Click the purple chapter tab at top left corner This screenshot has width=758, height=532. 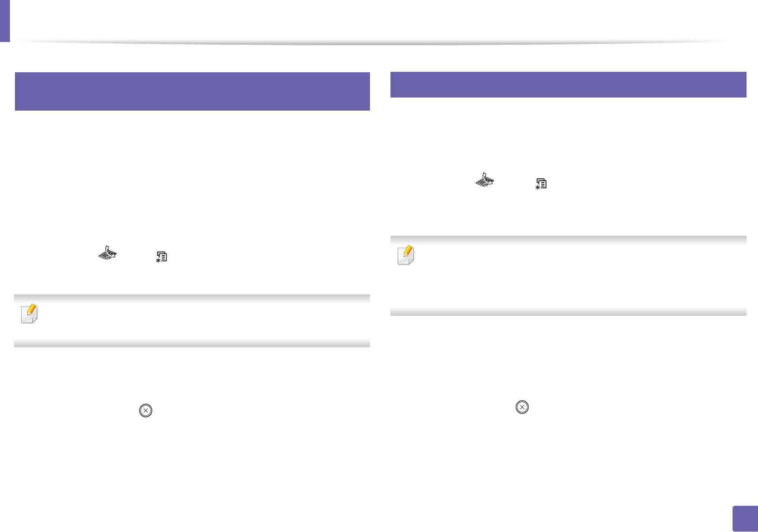(x=5, y=20)
